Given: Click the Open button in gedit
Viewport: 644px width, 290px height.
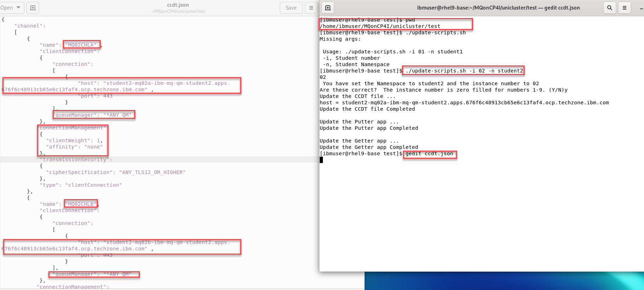Looking at the screenshot, I should [x=6, y=8].
